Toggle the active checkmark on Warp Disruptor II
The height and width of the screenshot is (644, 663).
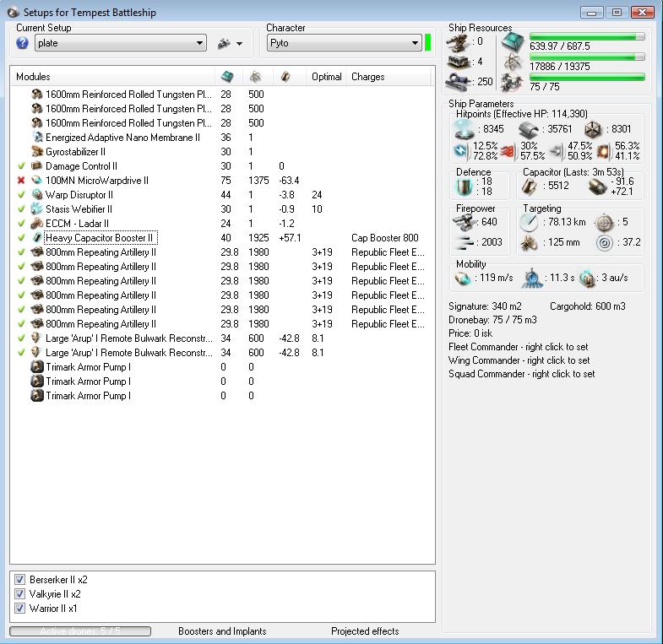point(21,195)
